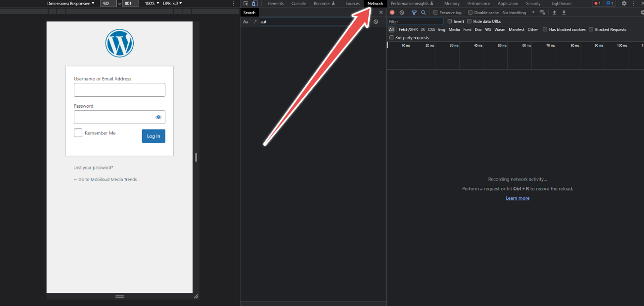The width and height of the screenshot is (644, 306).
Task: Select the Search drawer tab
Action: (x=249, y=13)
